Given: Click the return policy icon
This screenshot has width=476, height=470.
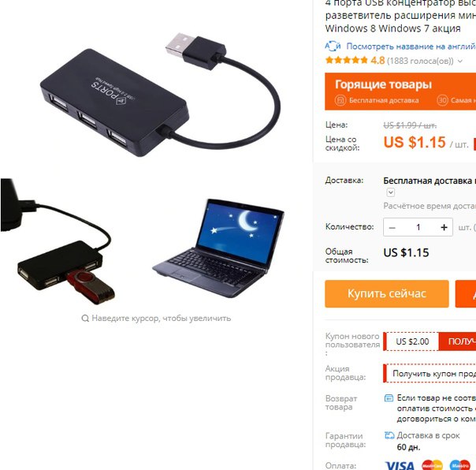Looking at the screenshot, I should click(389, 398).
